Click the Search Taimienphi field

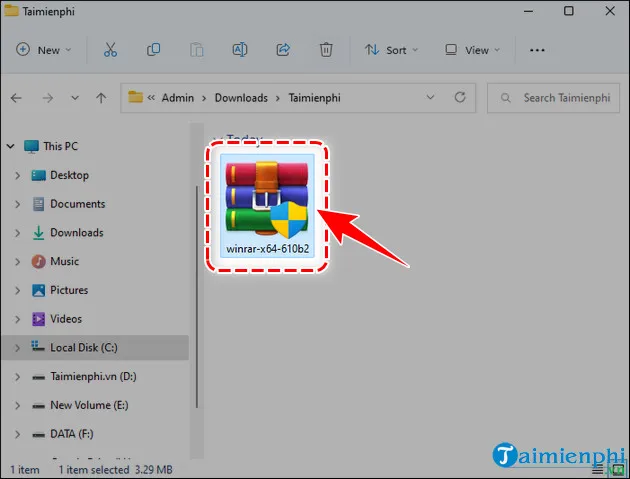click(x=553, y=98)
